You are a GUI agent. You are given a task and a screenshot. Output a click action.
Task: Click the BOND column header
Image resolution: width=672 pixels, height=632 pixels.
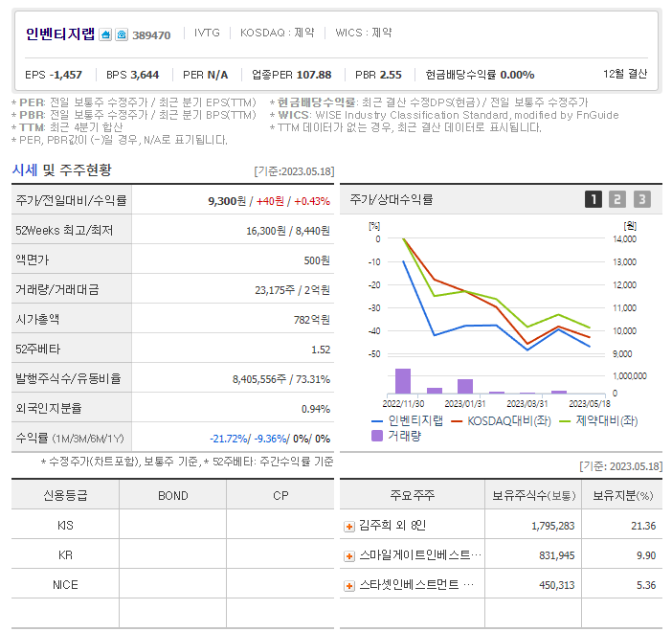173,496
